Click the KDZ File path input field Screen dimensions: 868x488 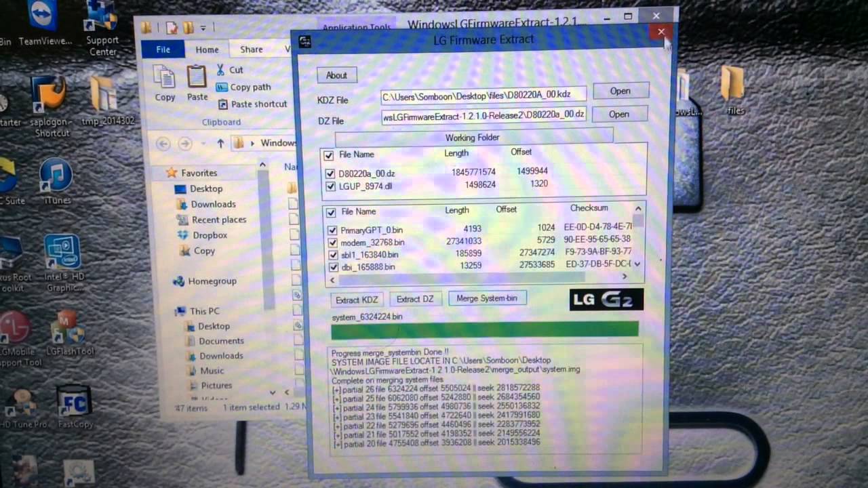click(x=483, y=96)
